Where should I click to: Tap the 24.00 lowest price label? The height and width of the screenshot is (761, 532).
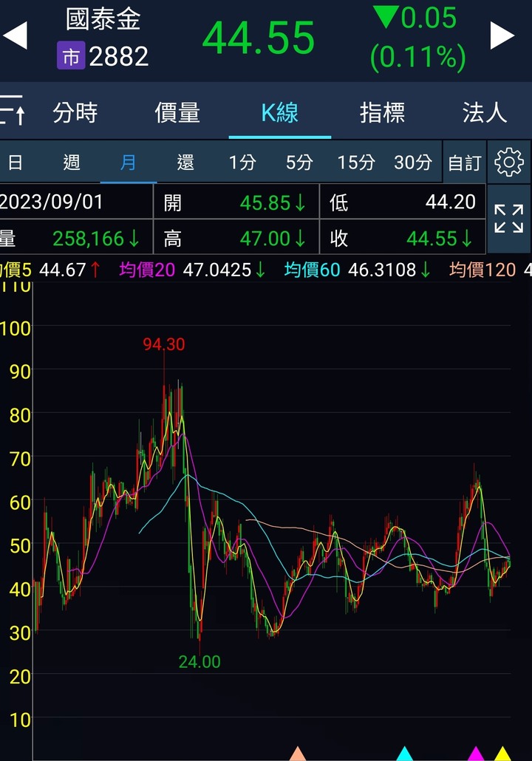coord(199,661)
